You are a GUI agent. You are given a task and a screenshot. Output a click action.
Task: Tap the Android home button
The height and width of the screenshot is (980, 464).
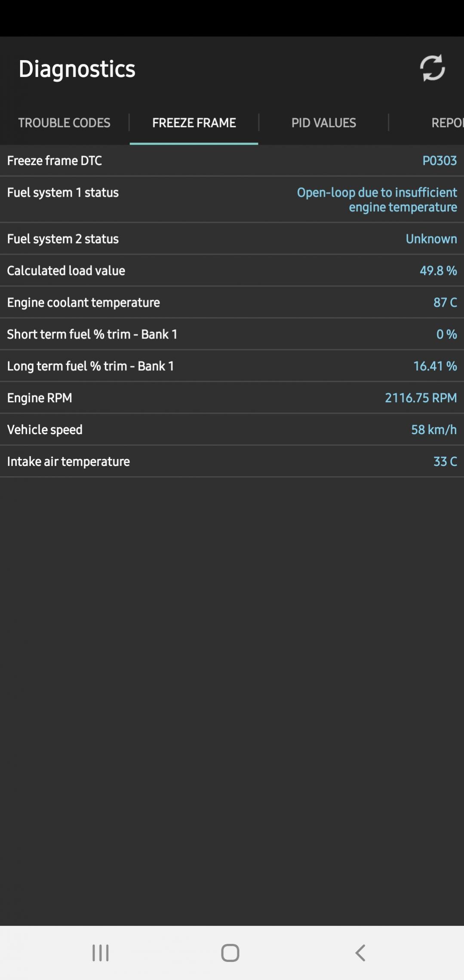click(230, 952)
